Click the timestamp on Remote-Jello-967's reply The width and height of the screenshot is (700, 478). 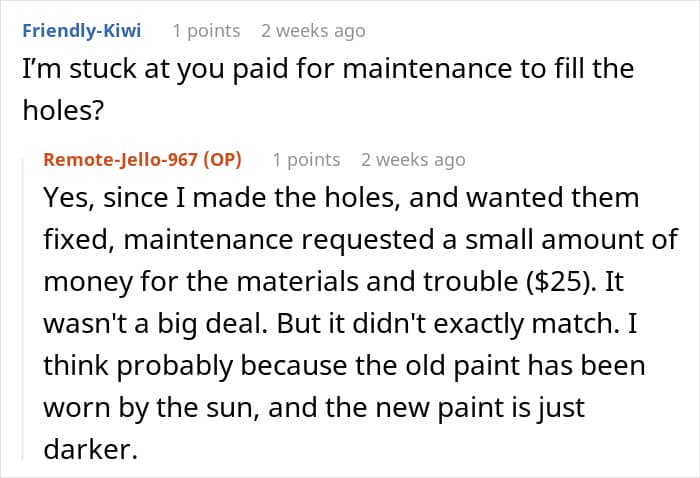tap(413, 159)
